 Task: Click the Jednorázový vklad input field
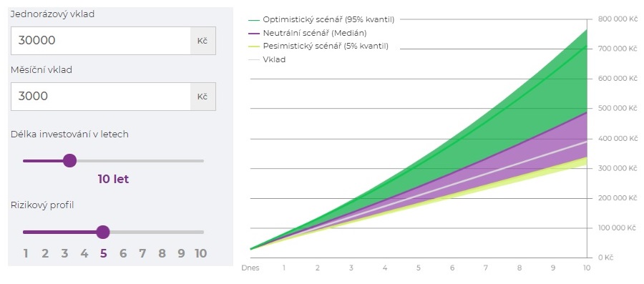101,41
